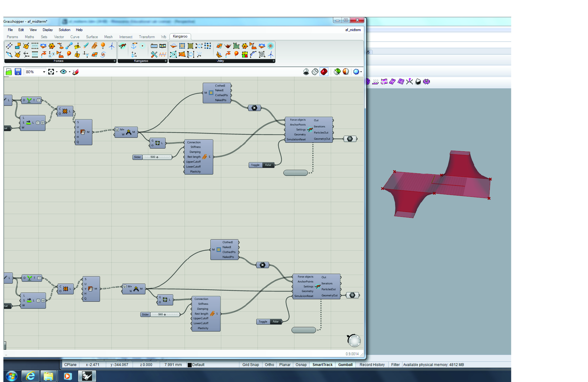Image resolution: width=588 pixels, height=382 pixels.
Task: Click the sketch pencil tool icon
Action: pos(76,72)
